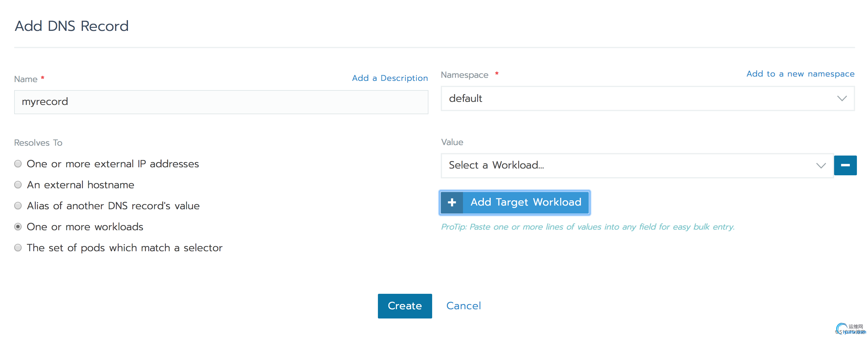Screen dimensions: 868x337
Task: Select 'Alias of another DNS record's value'
Action: 18,206
